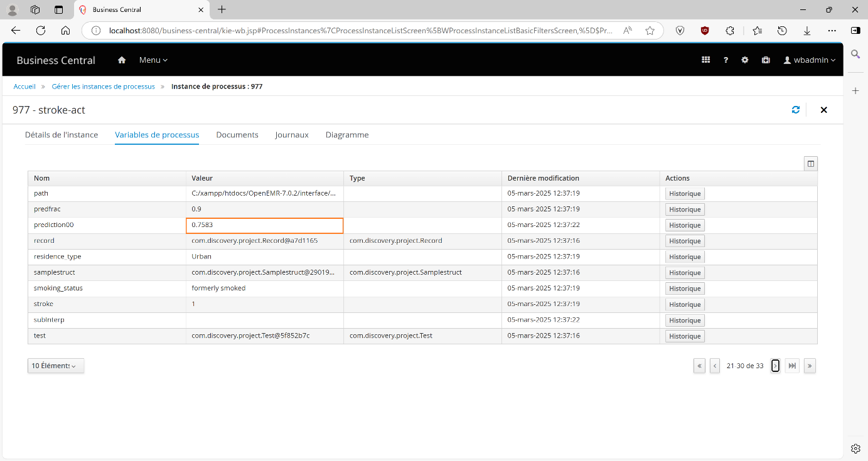Expand the 10 Éléments page size selector
The height and width of the screenshot is (461, 868).
coord(55,365)
